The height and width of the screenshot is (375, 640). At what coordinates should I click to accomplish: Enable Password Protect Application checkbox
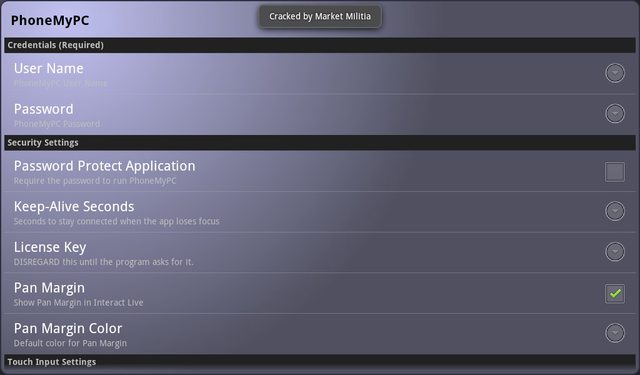(615, 172)
